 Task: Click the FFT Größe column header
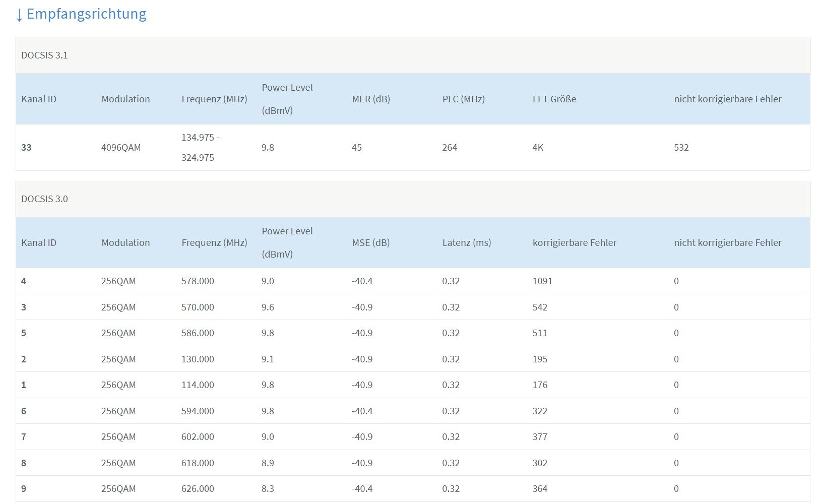pyautogui.click(x=554, y=99)
